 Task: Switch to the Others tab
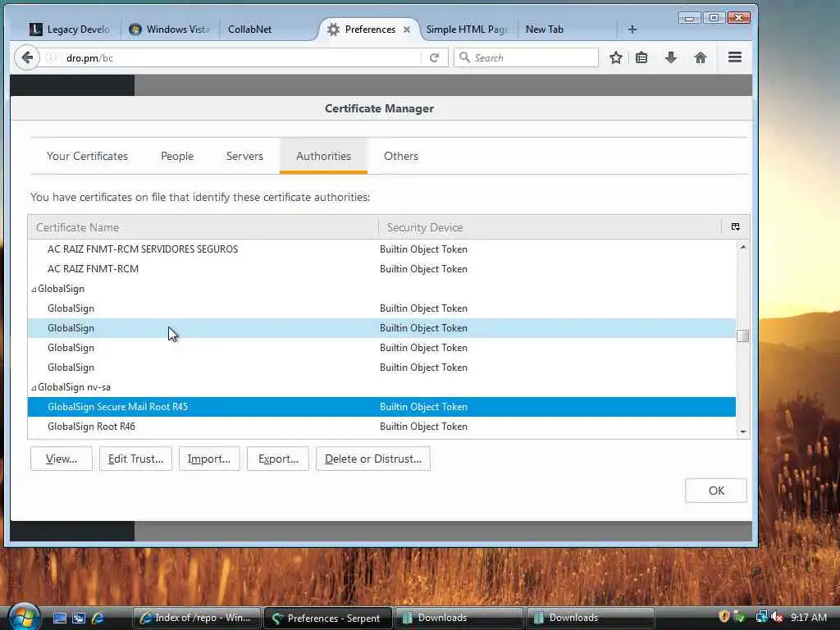(400, 156)
